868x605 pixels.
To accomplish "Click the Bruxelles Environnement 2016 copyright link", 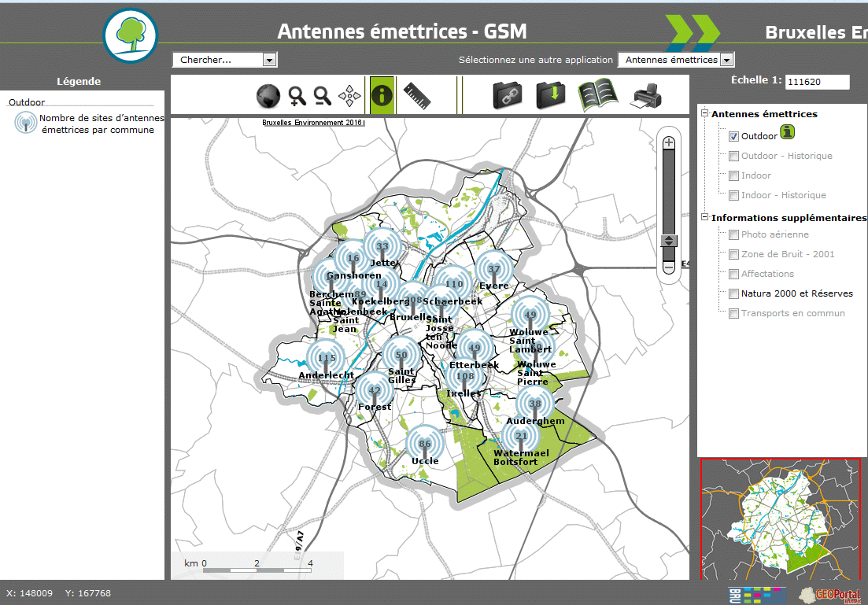I will [x=312, y=123].
